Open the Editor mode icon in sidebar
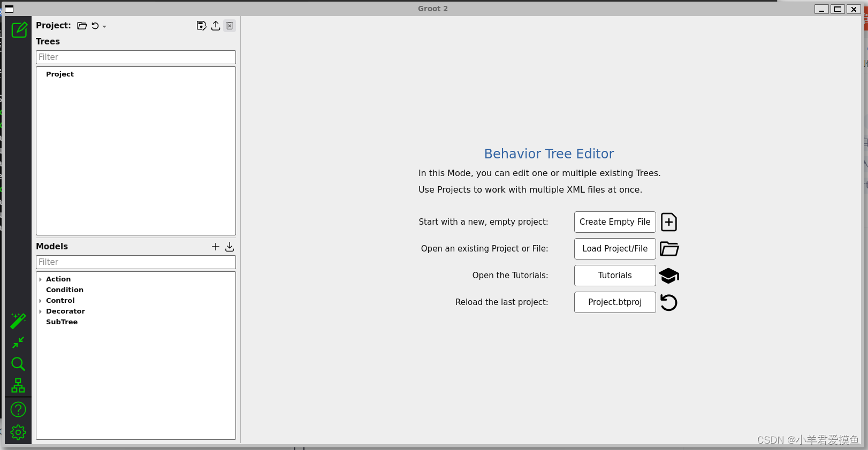868x450 pixels. click(x=19, y=30)
